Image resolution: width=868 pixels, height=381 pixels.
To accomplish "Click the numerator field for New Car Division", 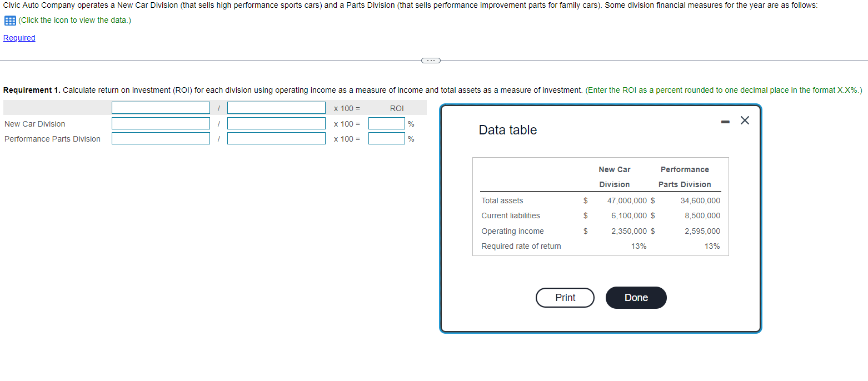I will 160,123.
